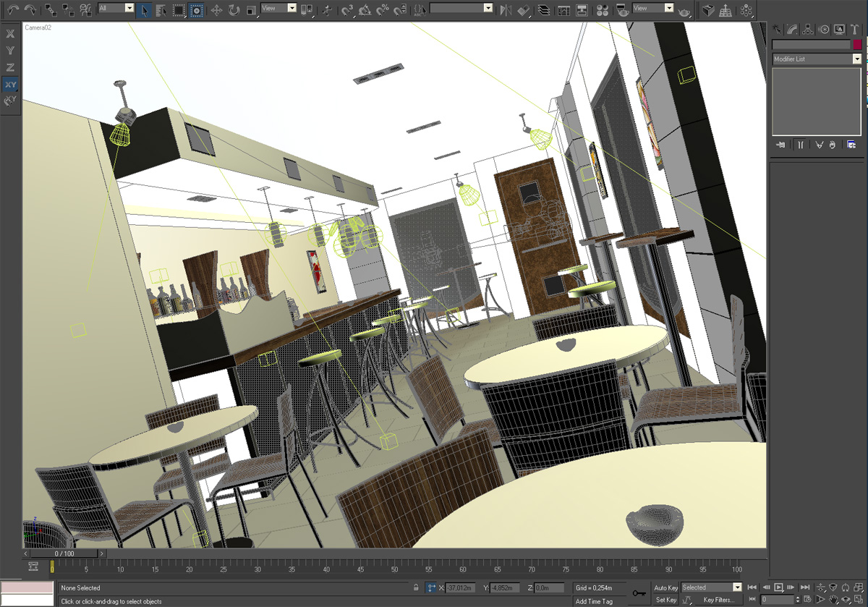Image resolution: width=868 pixels, height=607 pixels.
Task: Click the Set Key button
Action: 665,600
